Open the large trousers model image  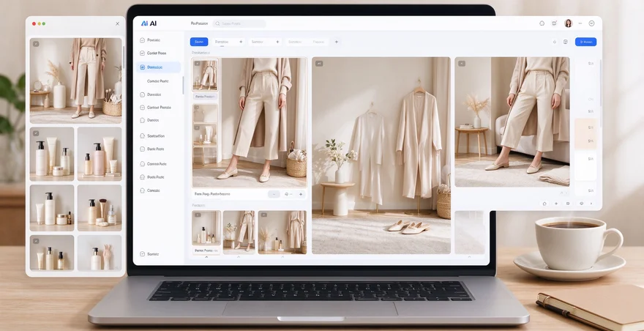click(x=263, y=122)
